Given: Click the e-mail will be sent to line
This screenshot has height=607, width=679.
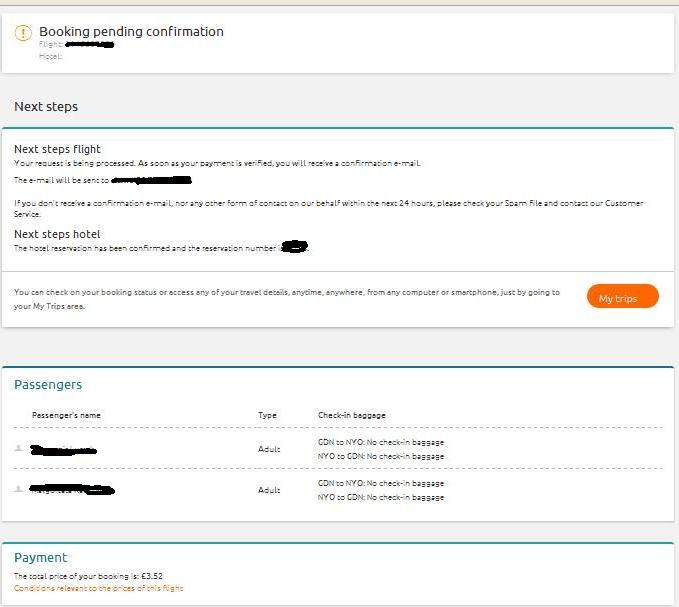Looking at the screenshot, I should (x=103, y=180).
